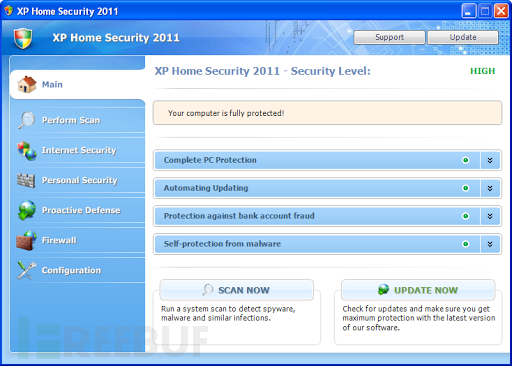Click the stone wall Personal Security icon
The height and width of the screenshot is (366, 512).
click(26, 180)
